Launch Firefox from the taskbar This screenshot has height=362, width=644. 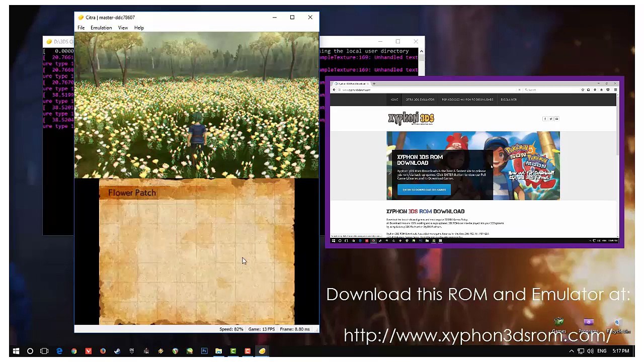coord(103,351)
